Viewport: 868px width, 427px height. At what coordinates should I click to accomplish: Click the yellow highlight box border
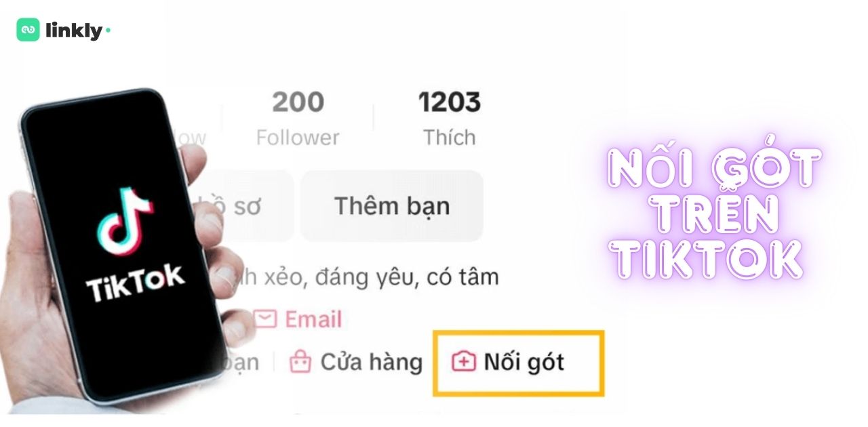[x=518, y=333]
